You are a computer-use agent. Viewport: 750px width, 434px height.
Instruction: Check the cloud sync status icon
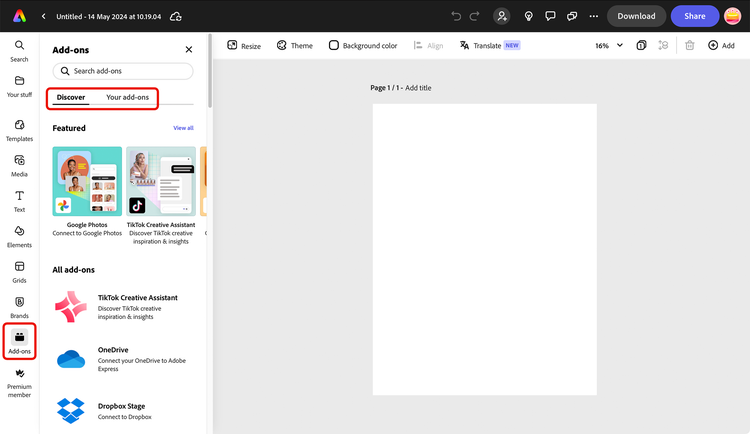click(176, 16)
